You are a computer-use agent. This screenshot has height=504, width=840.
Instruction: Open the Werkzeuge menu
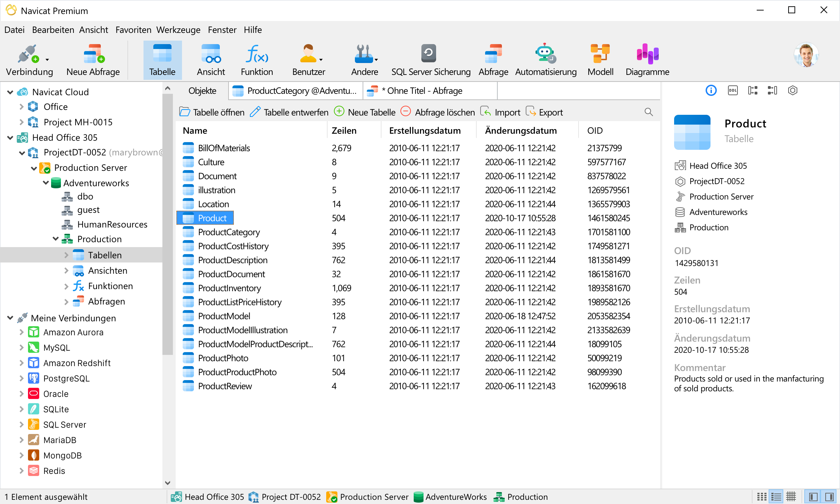[178, 30]
